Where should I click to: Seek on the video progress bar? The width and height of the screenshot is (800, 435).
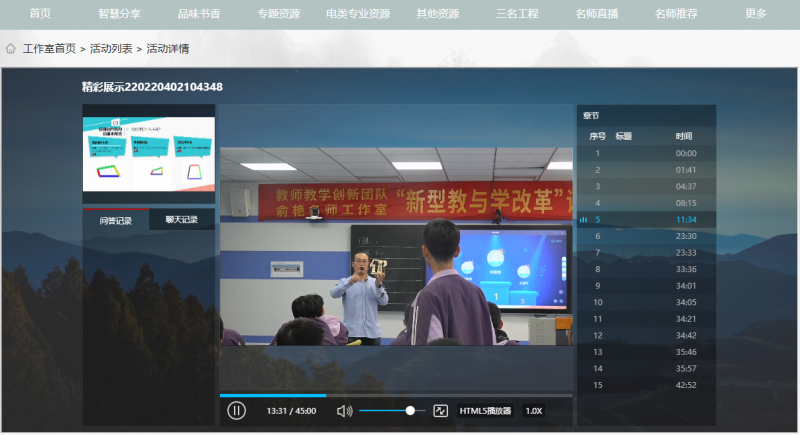point(396,395)
